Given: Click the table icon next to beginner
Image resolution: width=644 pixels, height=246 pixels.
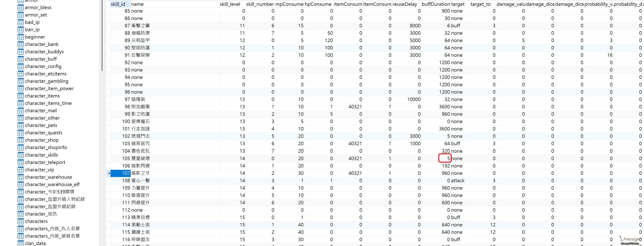Looking at the screenshot, I should [x=21, y=37].
